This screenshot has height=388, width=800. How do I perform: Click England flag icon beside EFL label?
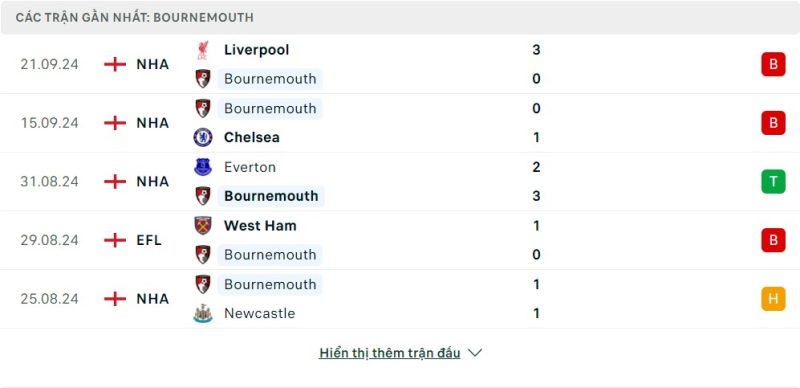point(115,240)
